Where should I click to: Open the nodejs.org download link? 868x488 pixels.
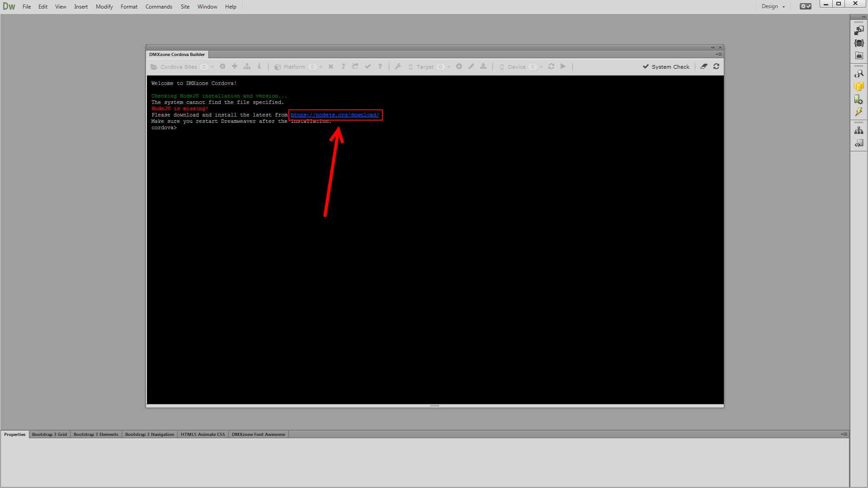click(x=335, y=115)
